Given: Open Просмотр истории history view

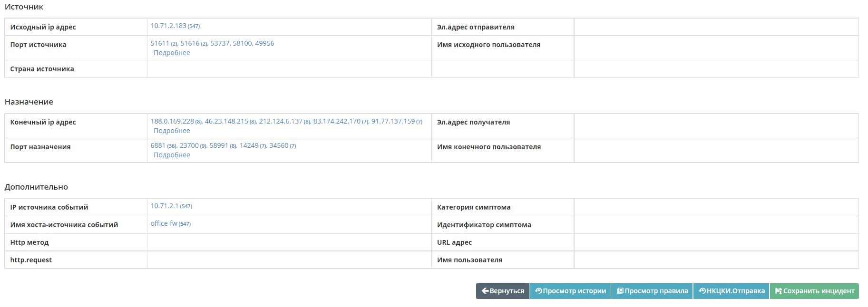Looking at the screenshot, I should pyautogui.click(x=570, y=291).
